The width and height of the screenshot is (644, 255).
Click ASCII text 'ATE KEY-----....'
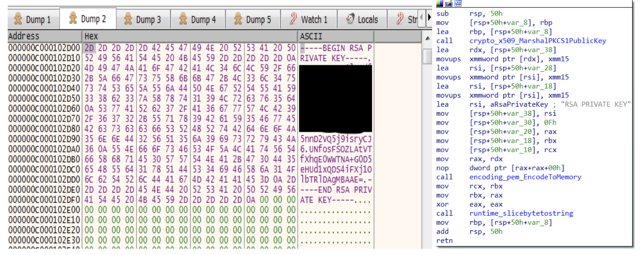pos(336,200)
